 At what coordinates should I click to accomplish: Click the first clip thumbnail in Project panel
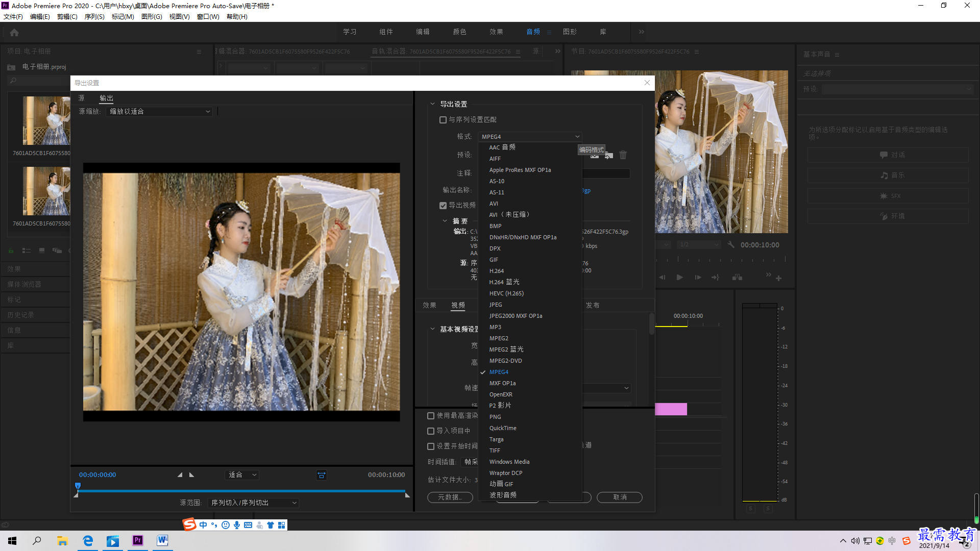[46, 121]
